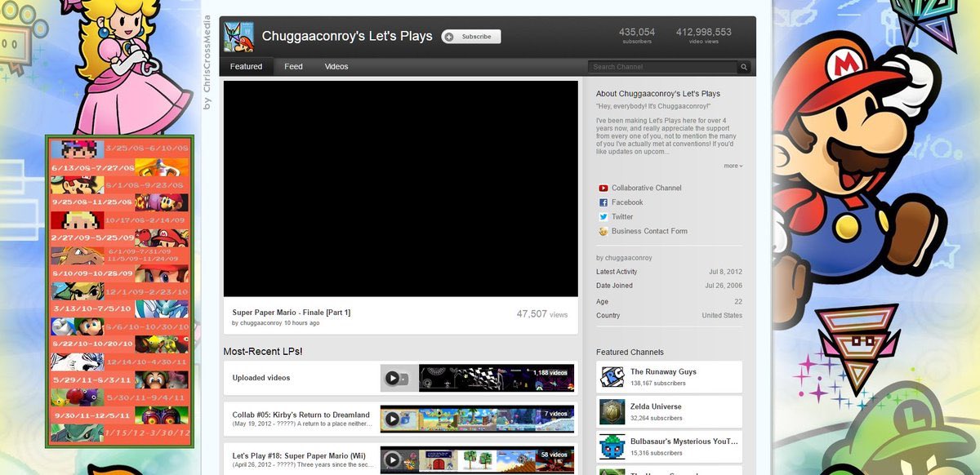Expand the channel description with more

pyautogui.click(x=733, y=166)
